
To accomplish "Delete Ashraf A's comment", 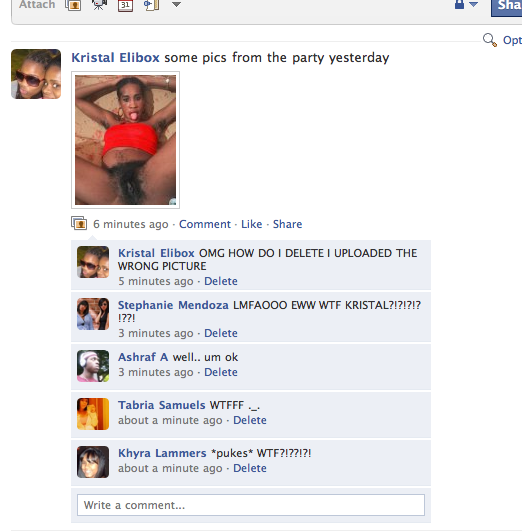I will [221, 372].
